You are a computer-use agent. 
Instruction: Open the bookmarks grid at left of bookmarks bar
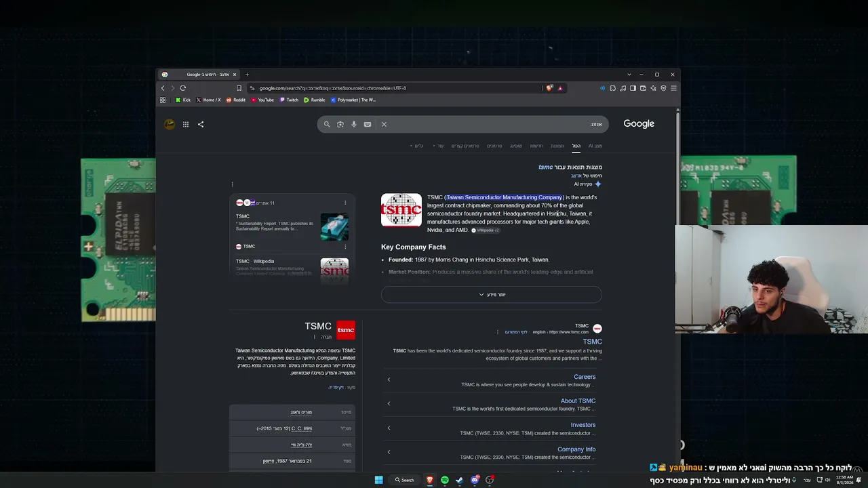click(x=163, y=100)
